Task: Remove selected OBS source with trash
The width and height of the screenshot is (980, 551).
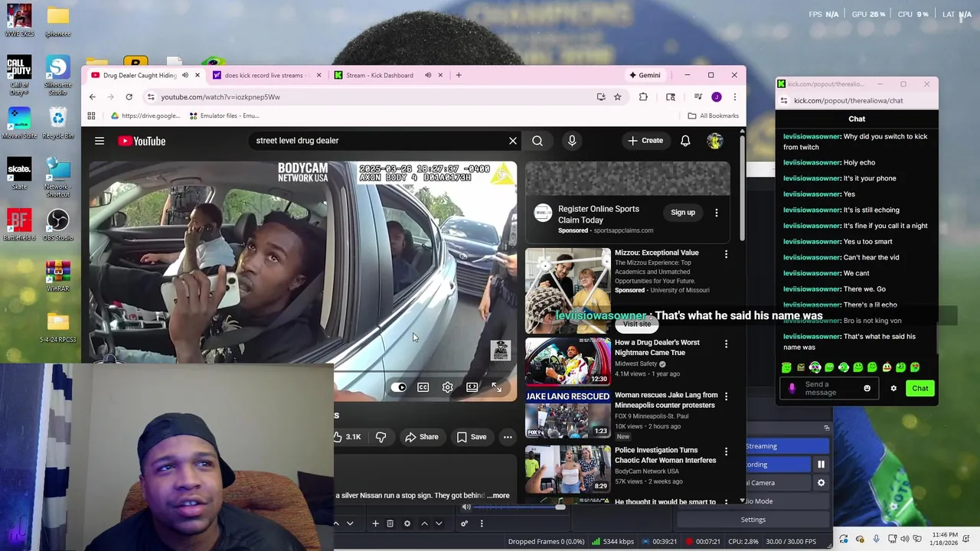Action: click(x=390, y=523)
